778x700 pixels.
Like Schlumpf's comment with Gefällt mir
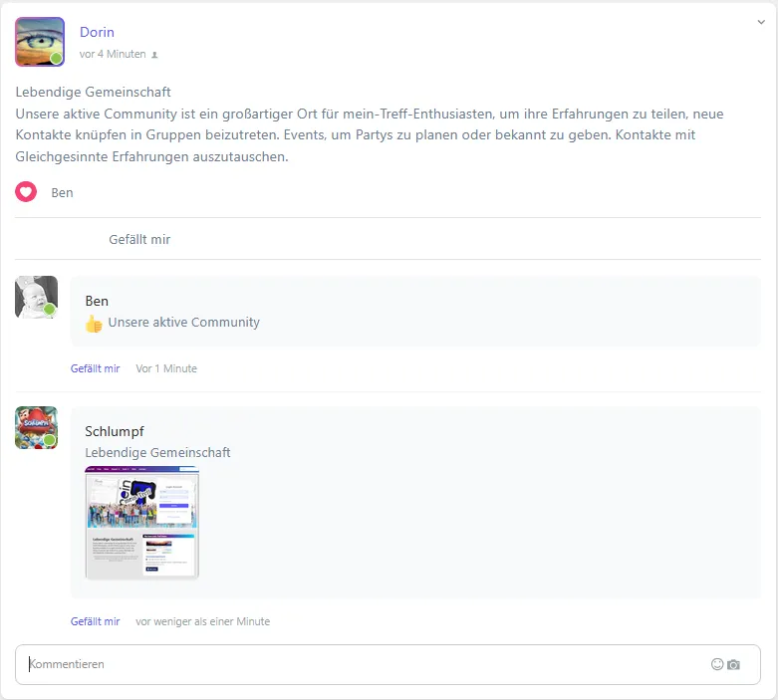click(95, 621)
